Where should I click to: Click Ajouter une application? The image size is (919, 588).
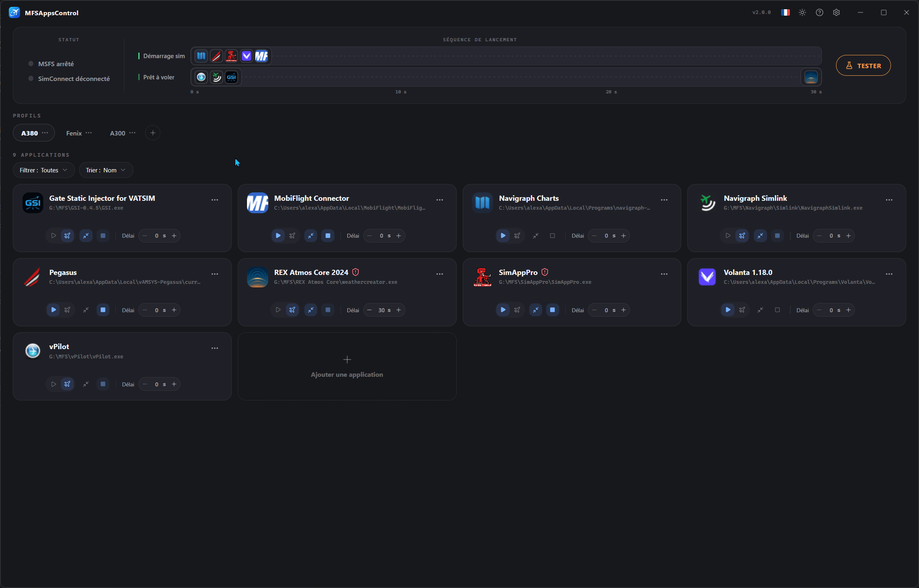pos(347,366)
